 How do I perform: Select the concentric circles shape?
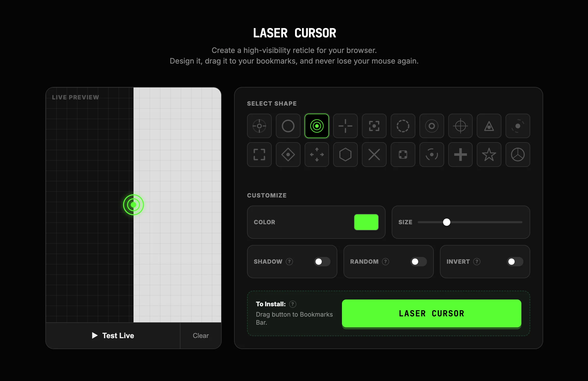click(x=317, y=126)
